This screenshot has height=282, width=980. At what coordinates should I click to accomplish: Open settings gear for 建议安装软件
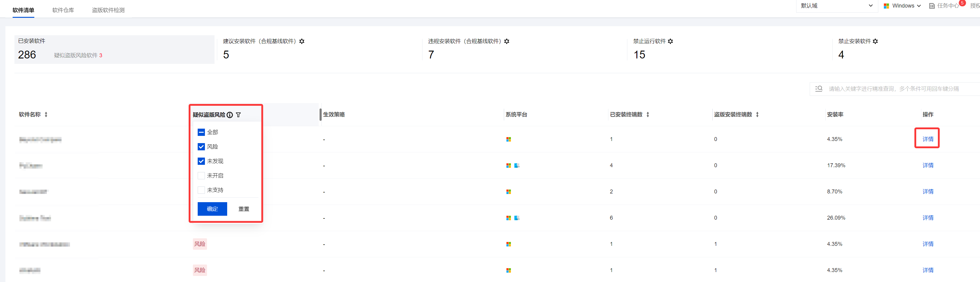[x=302, y=41]
